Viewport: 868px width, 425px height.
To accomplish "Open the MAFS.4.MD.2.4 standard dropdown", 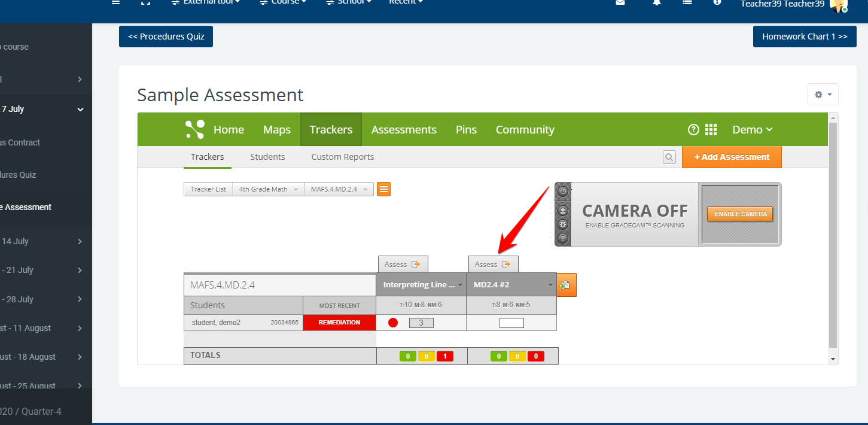I will point(339,189).
